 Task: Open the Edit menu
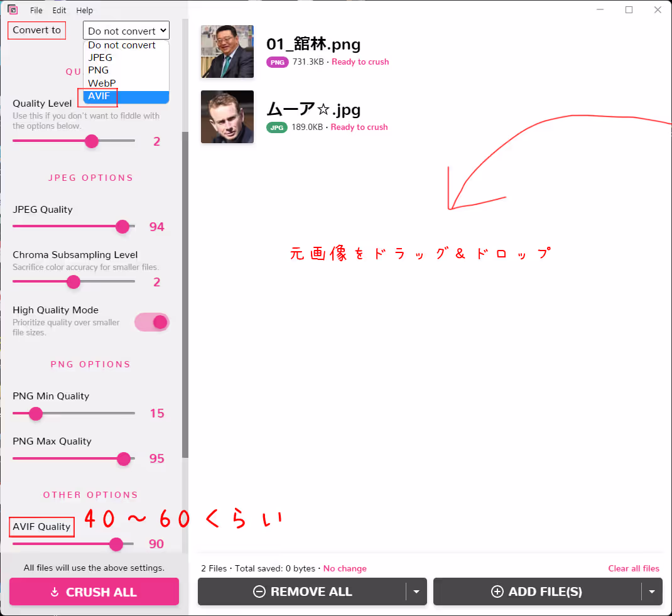[59, 11]
